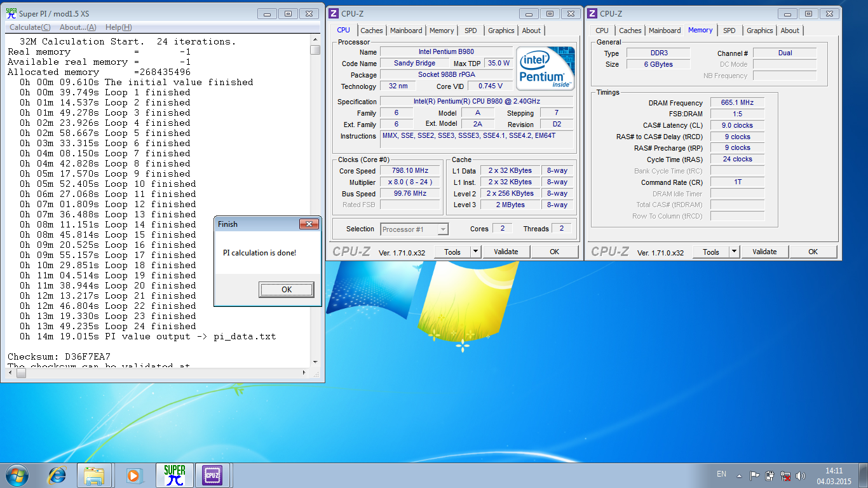Switch to CPU-Z taskbar button
The height and width of the screenshot is (488, 868).
tap(212, 475)
